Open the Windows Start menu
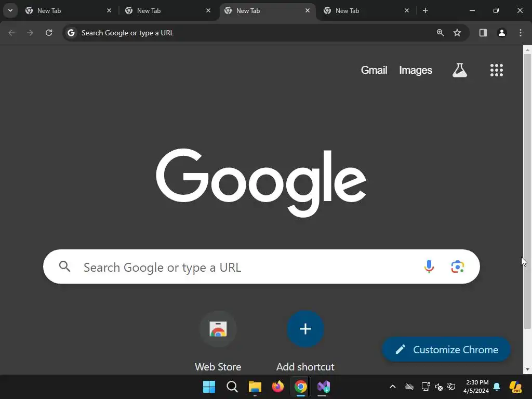Image resolution: width=532 pixels, height=399 pixels. click(x=209, y=387)
